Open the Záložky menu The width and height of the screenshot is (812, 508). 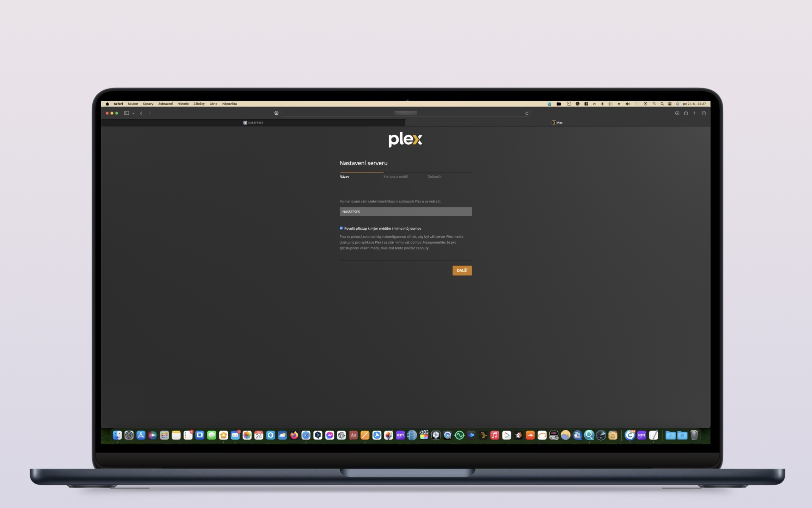tap(199, 104)
